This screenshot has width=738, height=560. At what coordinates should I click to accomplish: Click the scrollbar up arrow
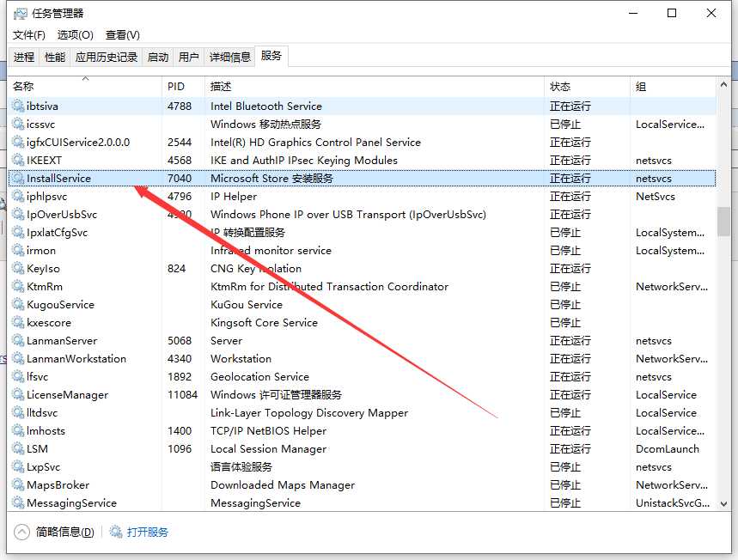point(724,85)
